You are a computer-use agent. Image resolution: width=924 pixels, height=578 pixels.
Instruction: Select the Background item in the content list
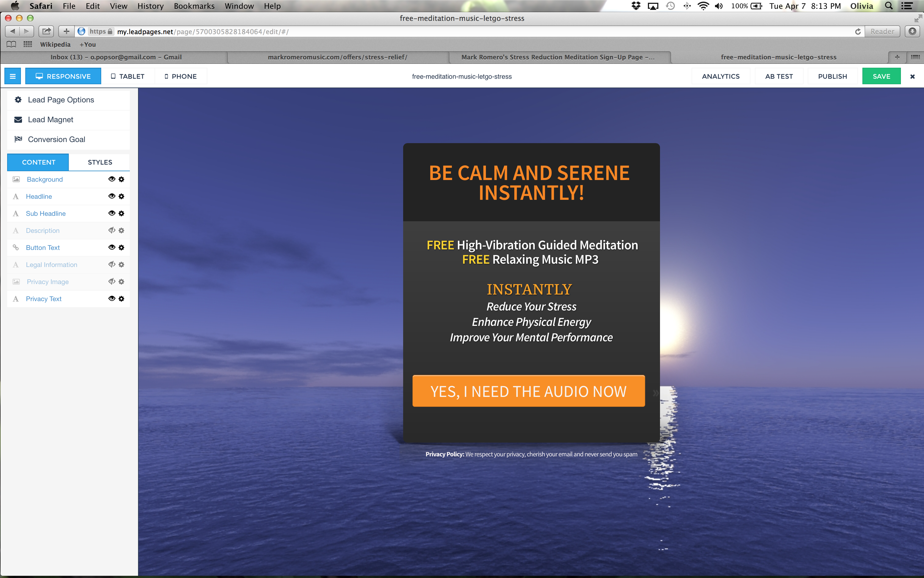tap(45, 179)
